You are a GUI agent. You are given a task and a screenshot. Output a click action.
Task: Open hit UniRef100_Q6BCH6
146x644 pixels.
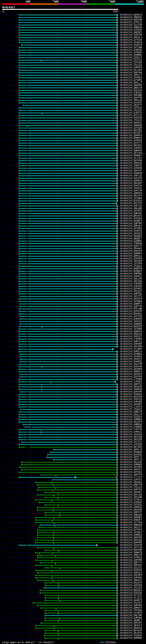tap(131, 27)
